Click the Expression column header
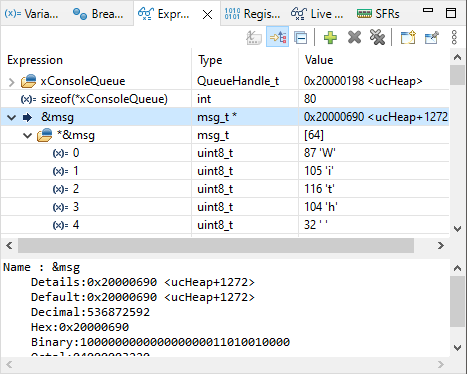Viewport: 467px width, 374px height. pyautogui.click(x=96, y=60)
